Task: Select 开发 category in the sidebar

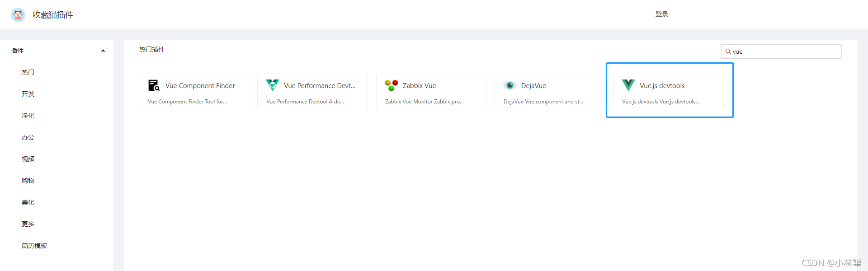Action: 28,94
